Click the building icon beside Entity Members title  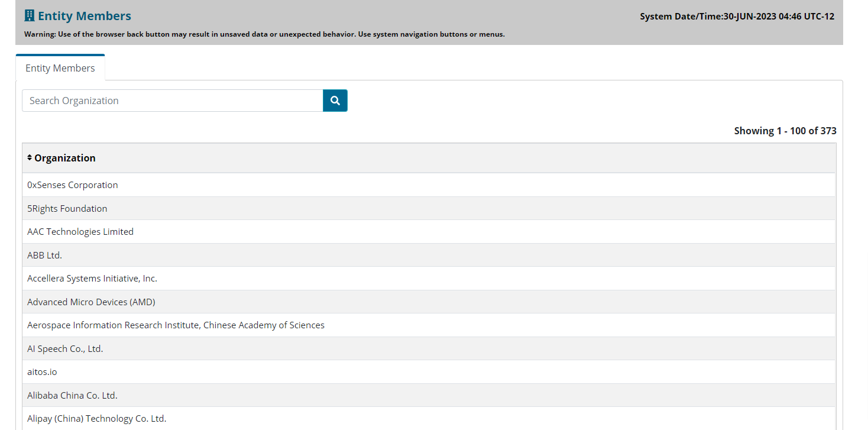[30, 16]
